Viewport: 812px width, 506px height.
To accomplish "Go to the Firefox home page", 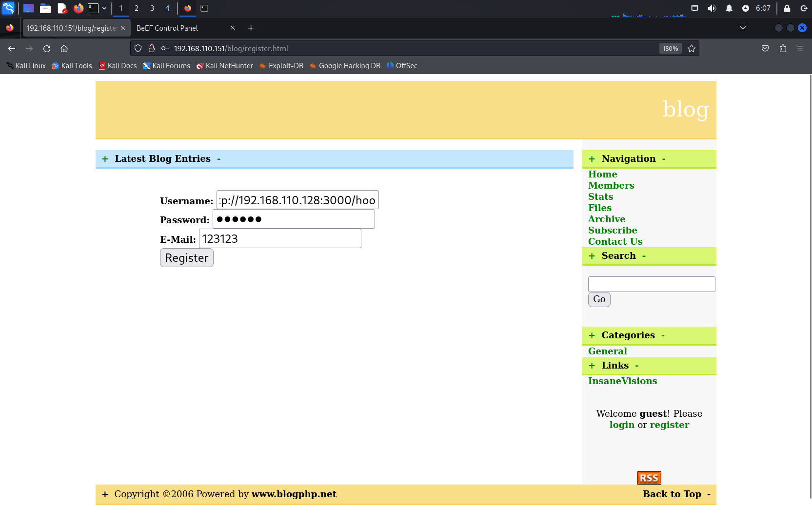I will (64, 49).
